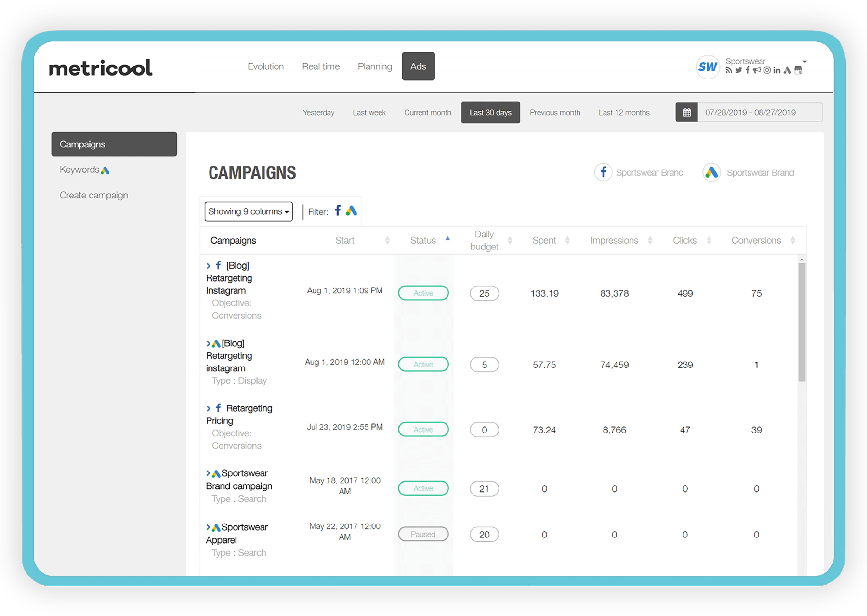Toggle Active status on Sportswear Brand campaign

[x=423, y=488]
